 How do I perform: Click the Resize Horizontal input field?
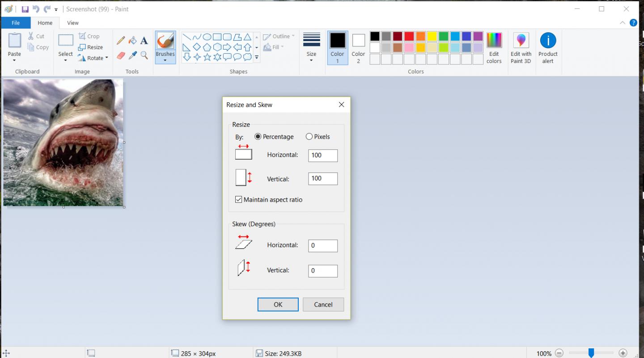point(322,156)
